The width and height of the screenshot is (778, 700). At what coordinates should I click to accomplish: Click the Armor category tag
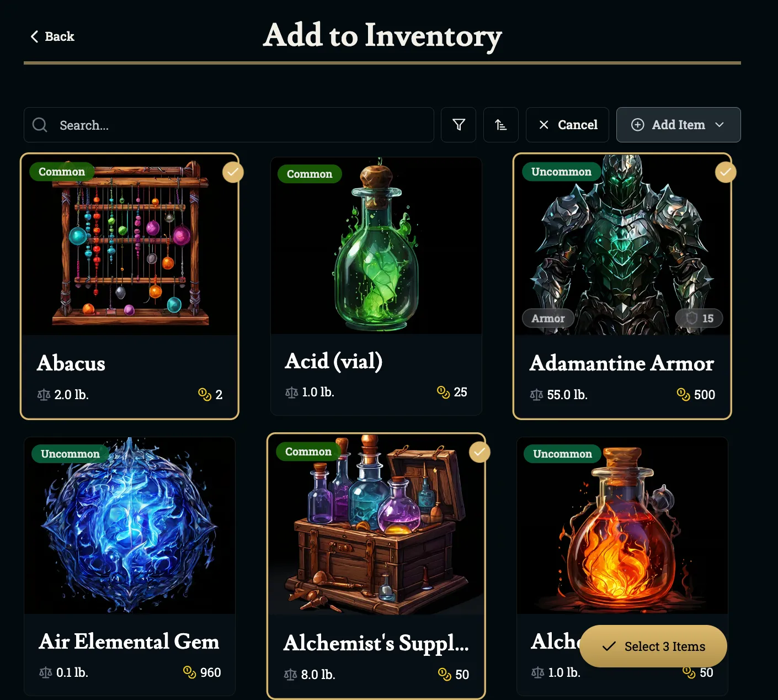tap(548, 318)
